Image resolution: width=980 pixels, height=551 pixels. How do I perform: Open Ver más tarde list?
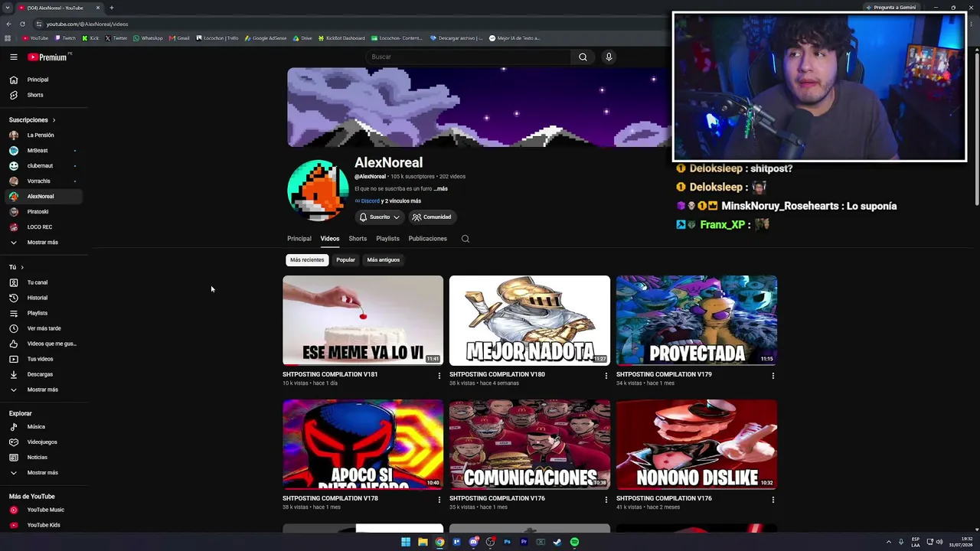click(x=43, y=328)
